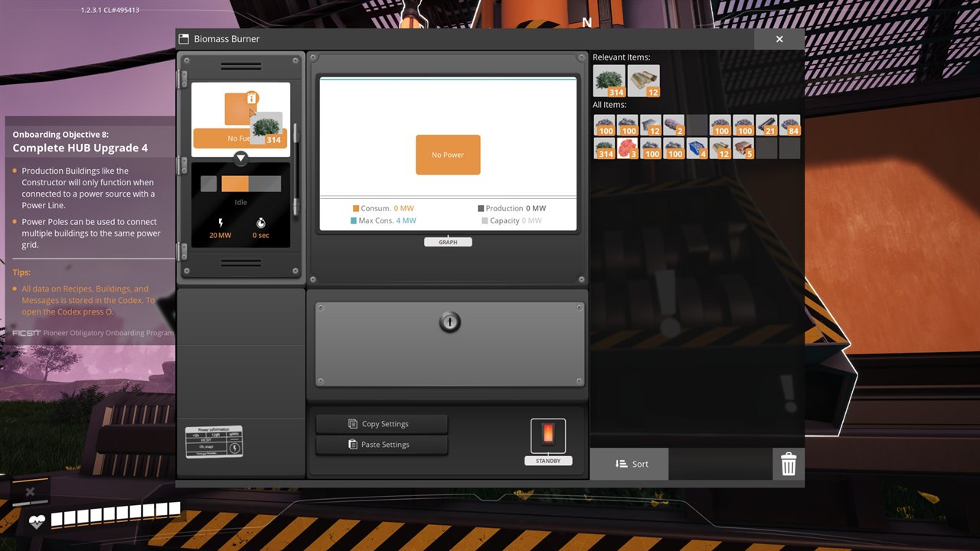Click the No Power notice in the graph
Viewport: 980px width, 551px height.
[x=448, y=155]
